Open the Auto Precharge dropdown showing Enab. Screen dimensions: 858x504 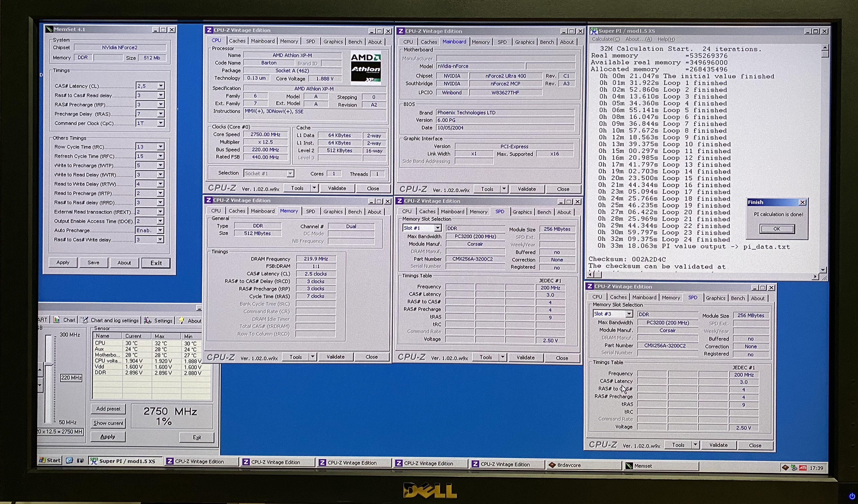(160, 231)
